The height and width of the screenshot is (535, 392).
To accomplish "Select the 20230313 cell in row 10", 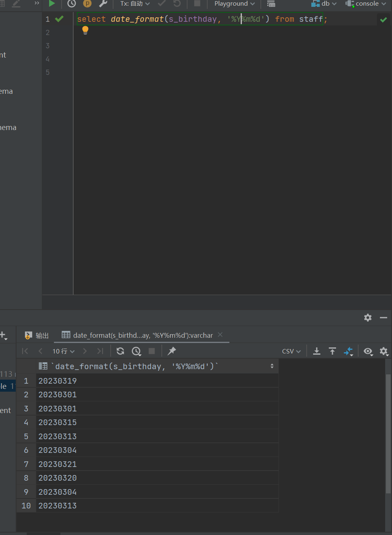I will coord(157,506).
